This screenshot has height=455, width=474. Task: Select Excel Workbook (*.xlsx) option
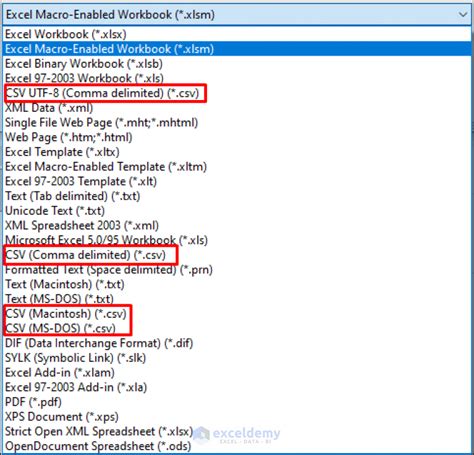(x=237, y=34)
